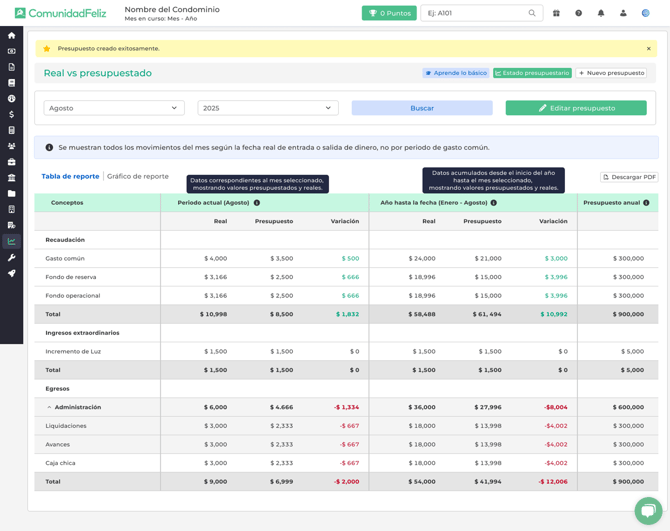Open the home icon in the sidebar

[11, 35]
